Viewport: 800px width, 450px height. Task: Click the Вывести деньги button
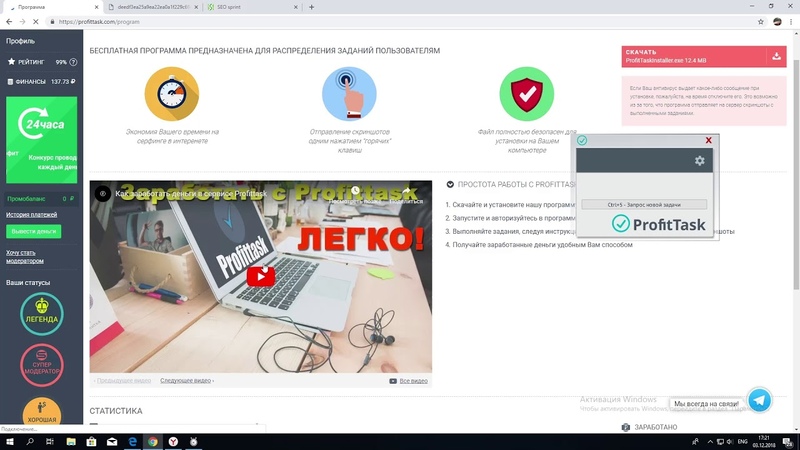click(34, 232)
